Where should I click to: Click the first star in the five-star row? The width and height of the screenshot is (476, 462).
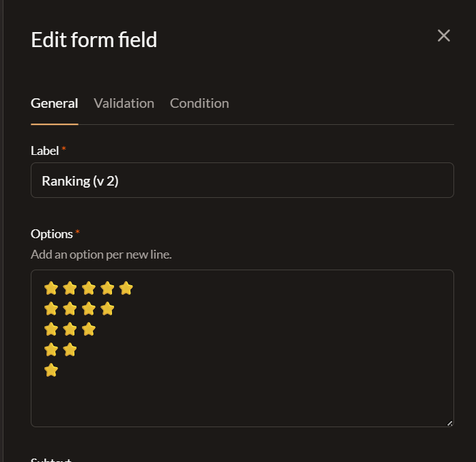(51, 288)
